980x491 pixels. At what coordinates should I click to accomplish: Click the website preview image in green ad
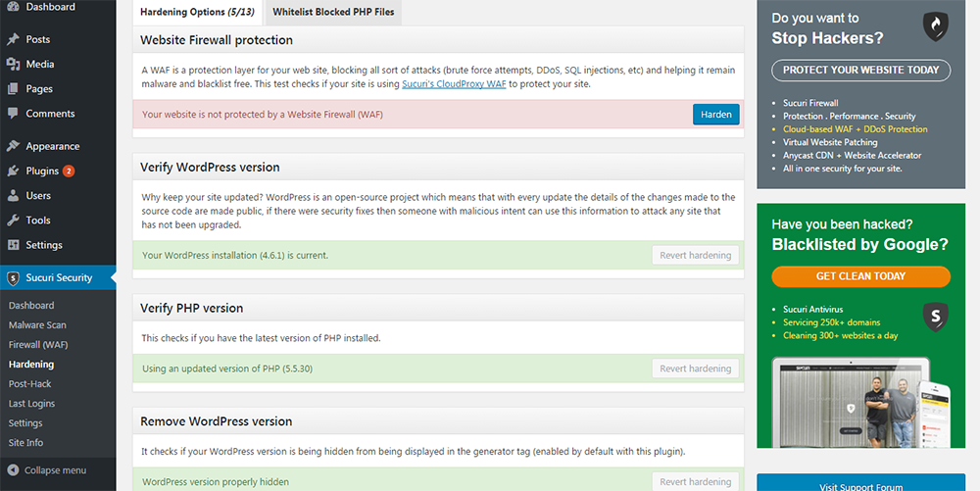(x=860, y=402)
